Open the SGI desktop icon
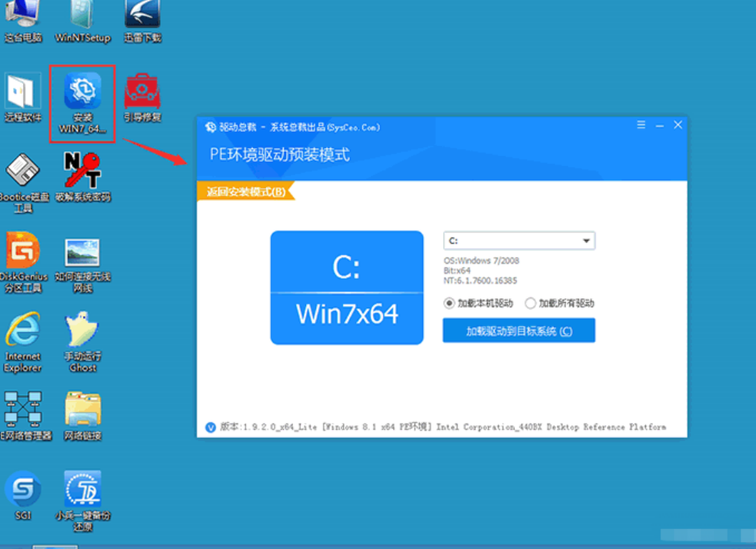 22,489
